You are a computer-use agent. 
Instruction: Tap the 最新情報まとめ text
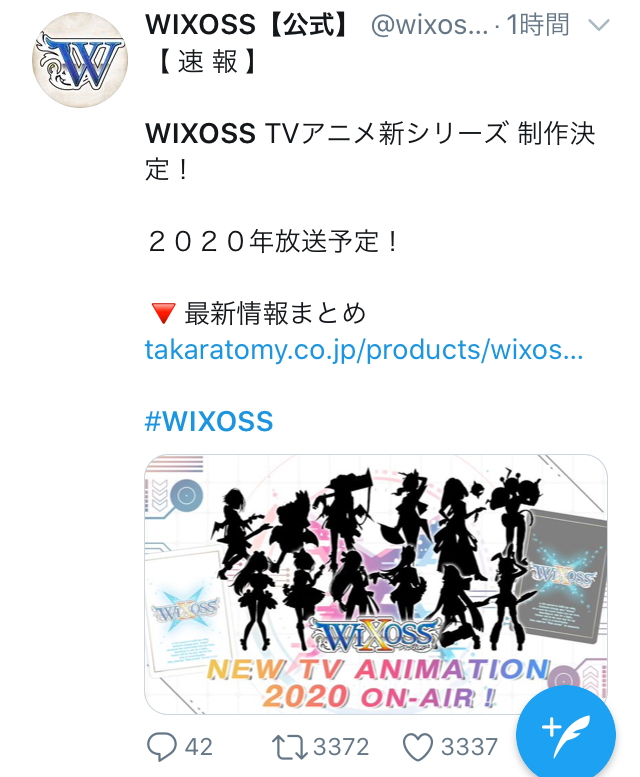275,314
